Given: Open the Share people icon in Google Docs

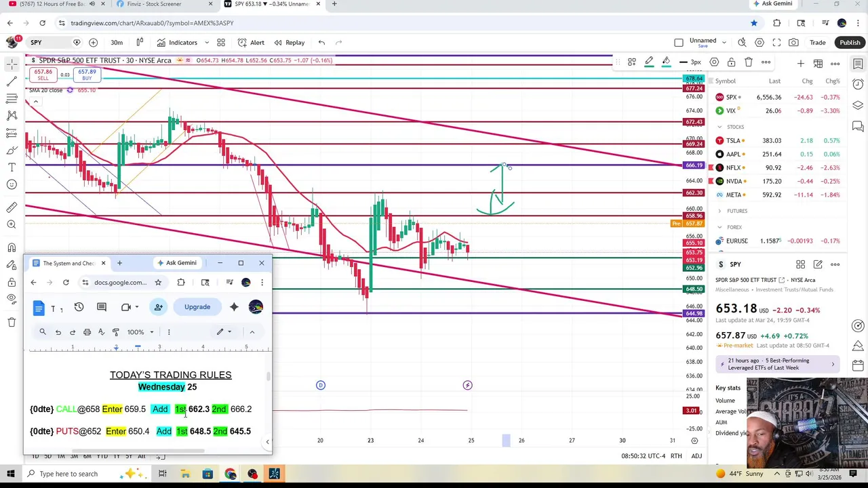Looking at the screenshot, I should (158, 307).
